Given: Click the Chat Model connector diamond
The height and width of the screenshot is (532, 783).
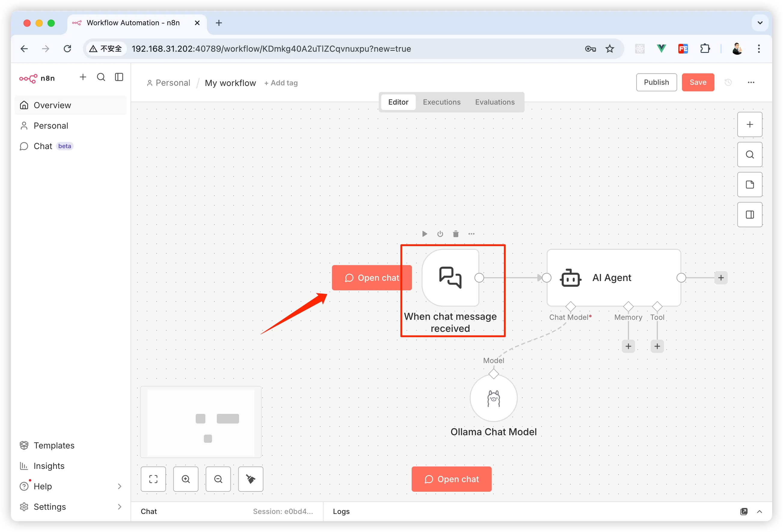Looking at the screenshot, I should point(570,306).
